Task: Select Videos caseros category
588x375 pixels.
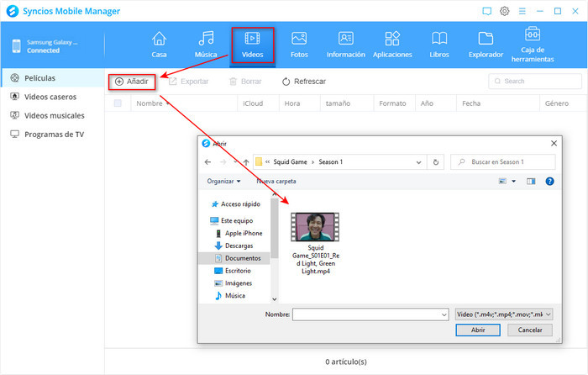Action: pyautogui.click(x=52, y=97)
